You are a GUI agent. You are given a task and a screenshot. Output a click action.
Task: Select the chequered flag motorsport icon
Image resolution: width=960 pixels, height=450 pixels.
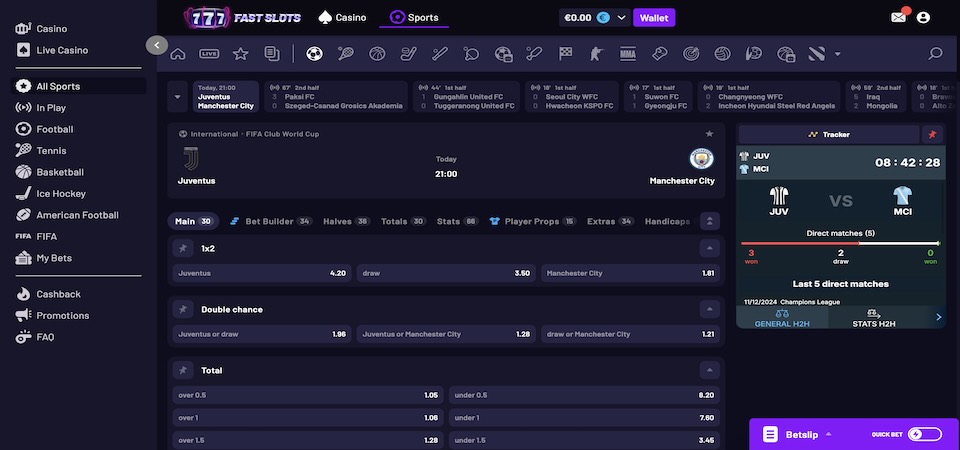[565, 54]
